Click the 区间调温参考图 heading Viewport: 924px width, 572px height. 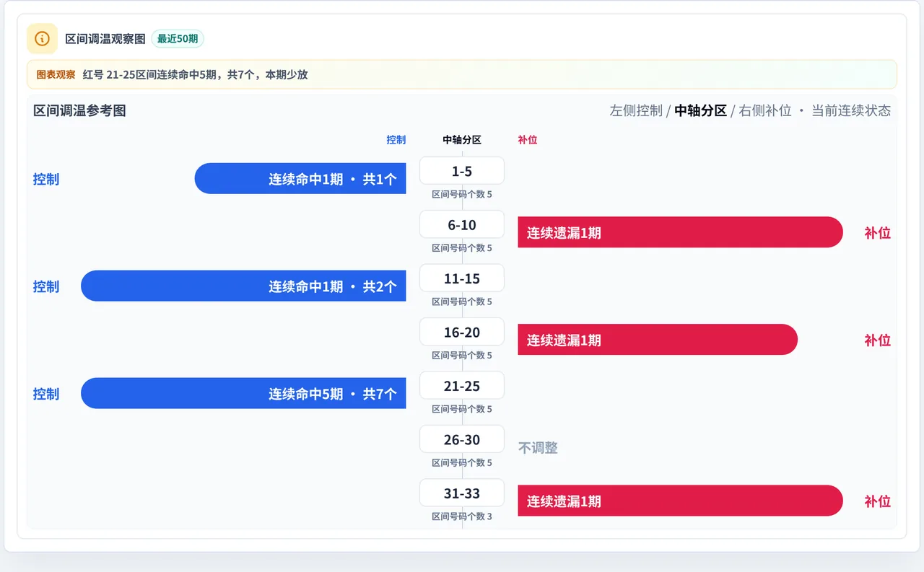click(x=79, y=110)
